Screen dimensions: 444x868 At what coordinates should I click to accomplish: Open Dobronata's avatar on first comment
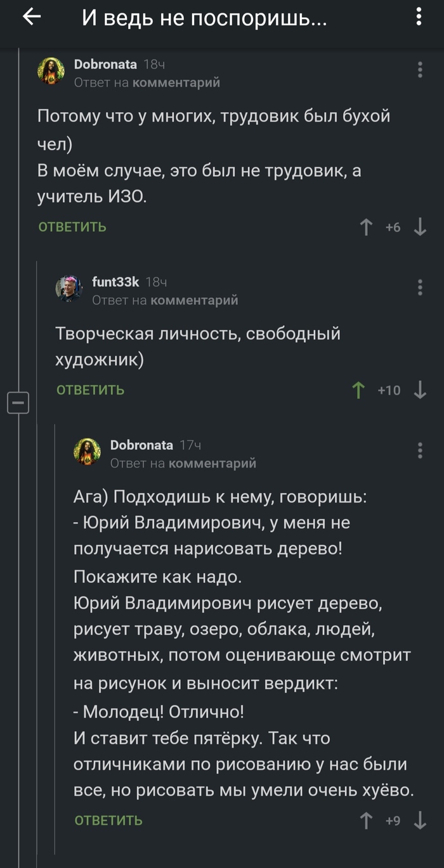coord(51,71)
